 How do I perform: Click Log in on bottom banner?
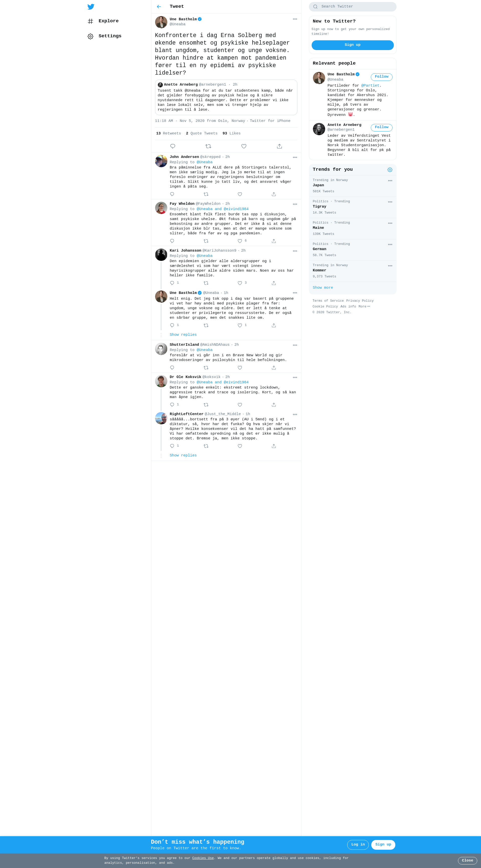point(358,844)
